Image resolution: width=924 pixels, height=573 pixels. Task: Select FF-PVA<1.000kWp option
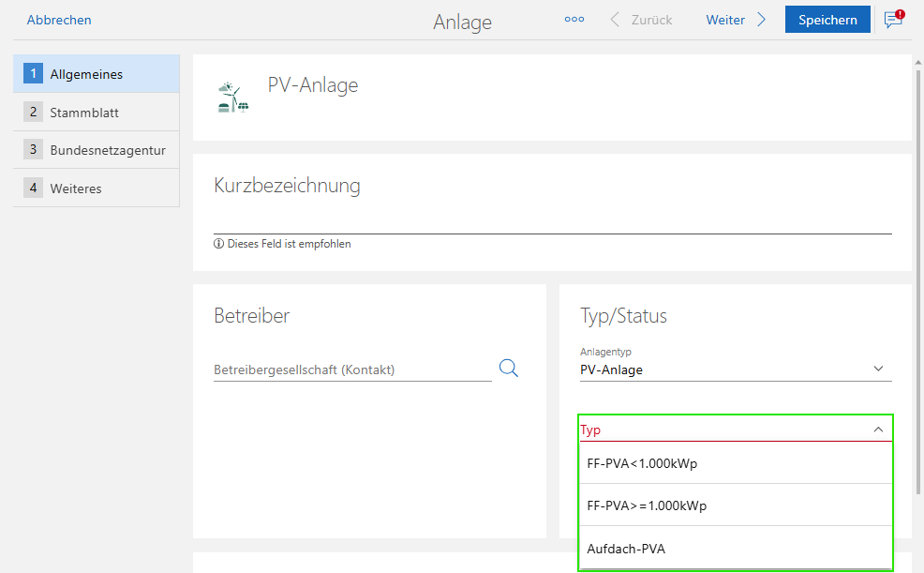click(x=736, y=463)
